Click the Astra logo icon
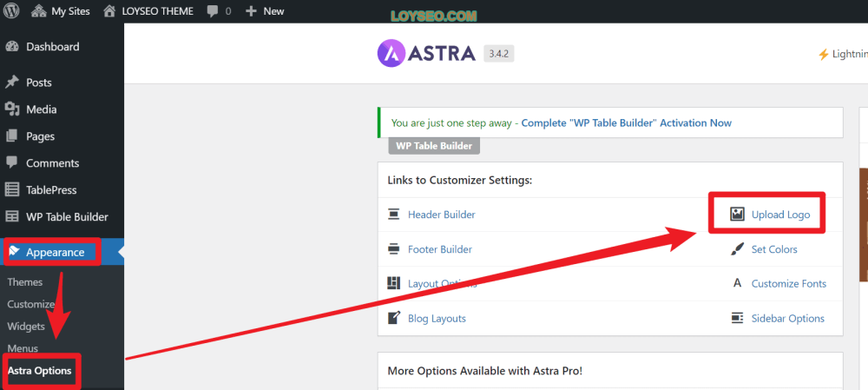The width and height of the screenshot is (868, 390). (x=391, y=53)
